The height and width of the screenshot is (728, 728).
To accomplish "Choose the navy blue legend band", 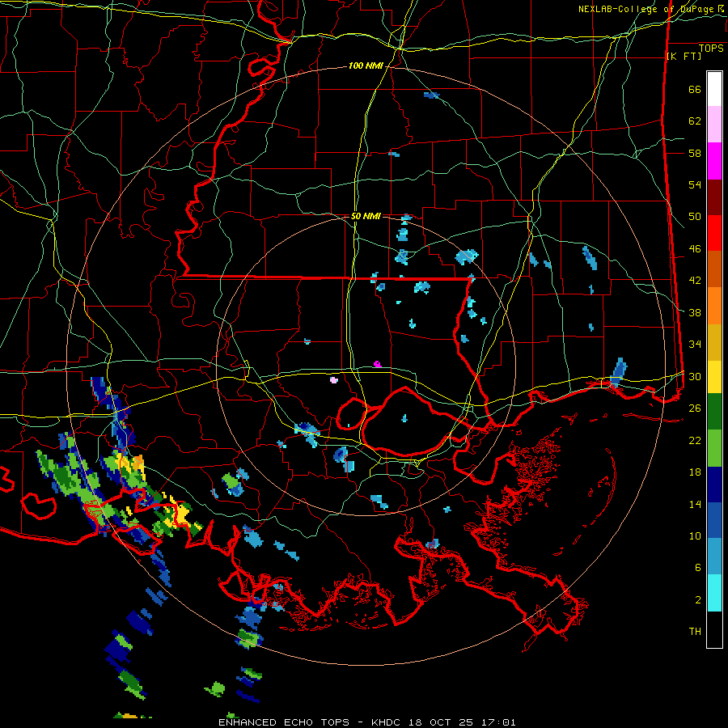I will (x=714, y=485).
